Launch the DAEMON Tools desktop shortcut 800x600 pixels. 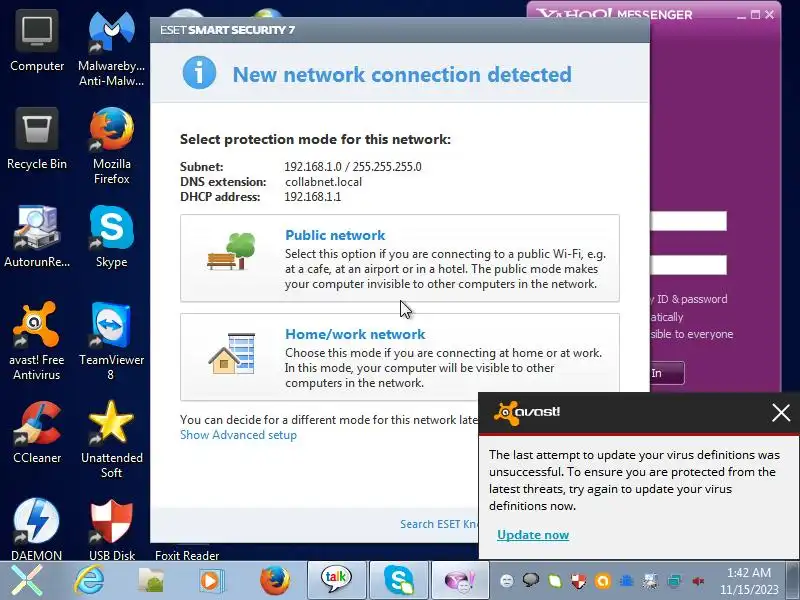coord(37,530)
